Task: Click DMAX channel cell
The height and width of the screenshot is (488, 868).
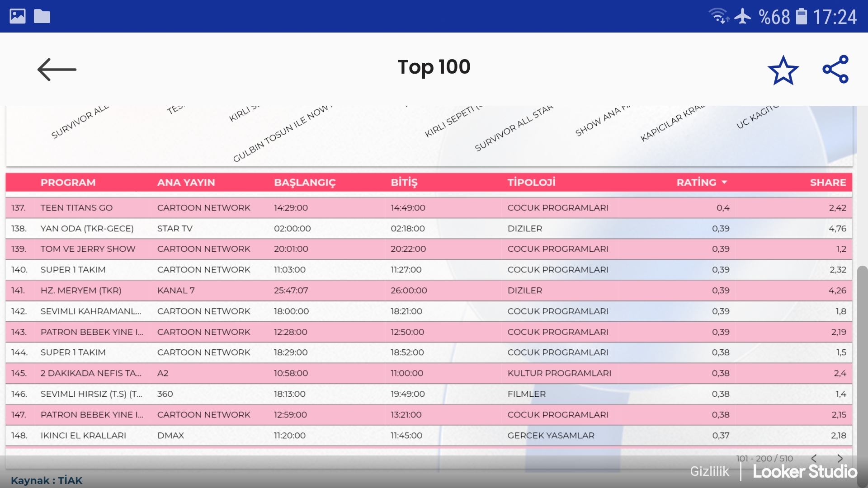Action: [170, 436]
